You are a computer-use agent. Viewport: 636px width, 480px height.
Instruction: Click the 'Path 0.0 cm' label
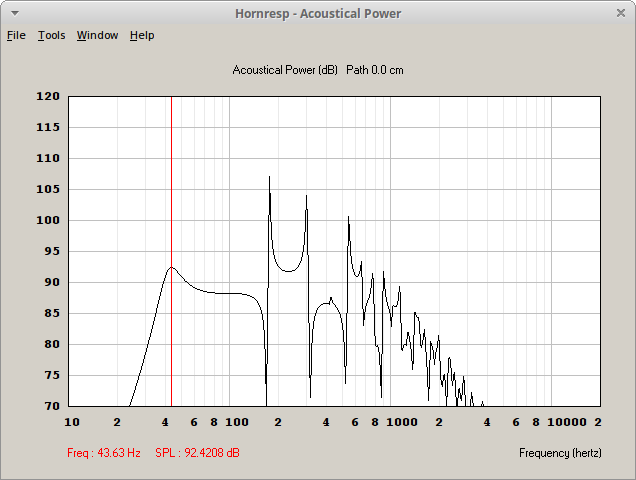(x=375, y=70)
